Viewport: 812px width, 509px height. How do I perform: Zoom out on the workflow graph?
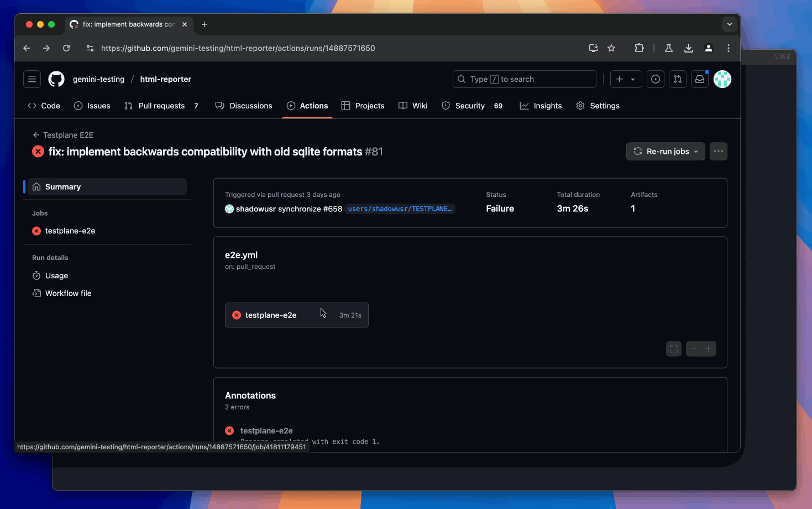pyautogui.click(x=693, y=349)
